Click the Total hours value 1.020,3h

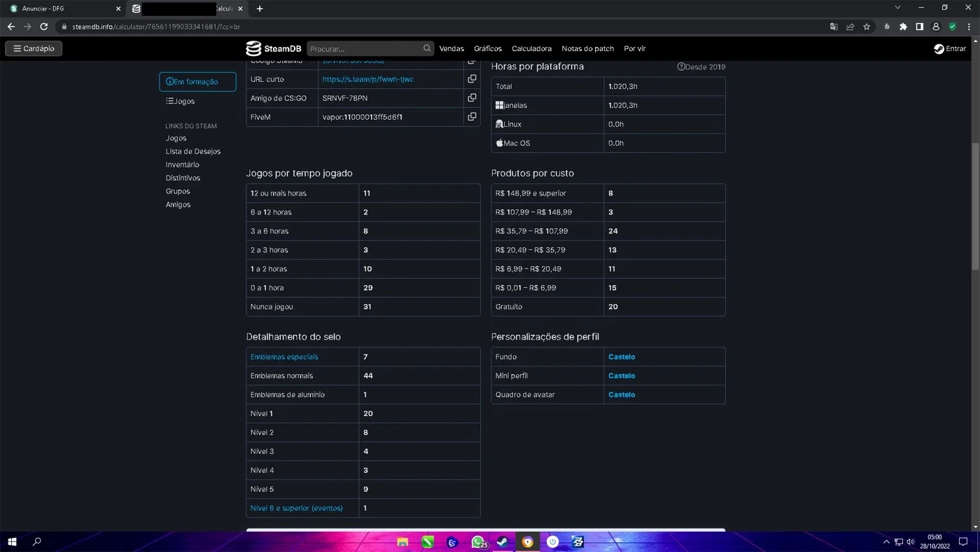pyautogui.click(x=623, y=86)
